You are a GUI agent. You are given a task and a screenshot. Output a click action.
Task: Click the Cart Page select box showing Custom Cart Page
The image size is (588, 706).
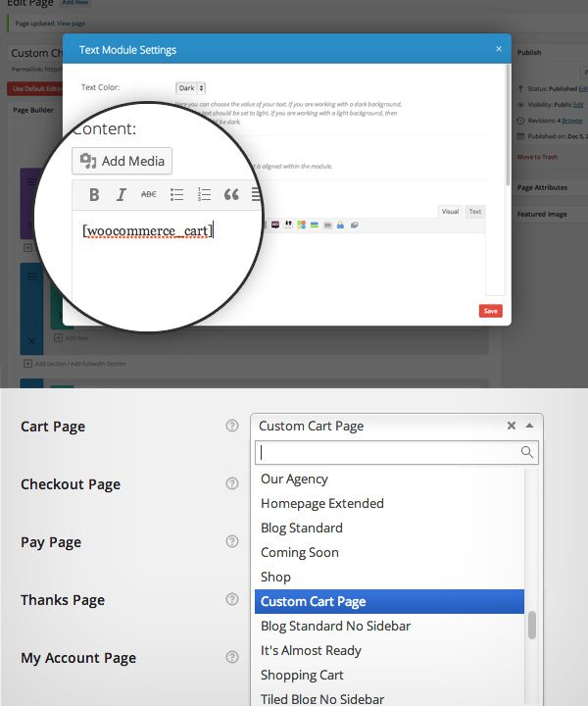coord(396,426)
